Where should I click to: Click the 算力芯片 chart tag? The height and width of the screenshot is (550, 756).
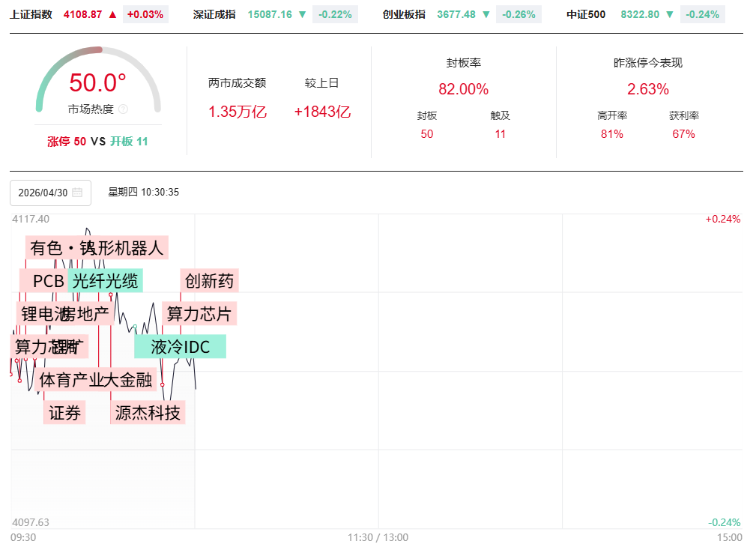(x=199, y=313)
